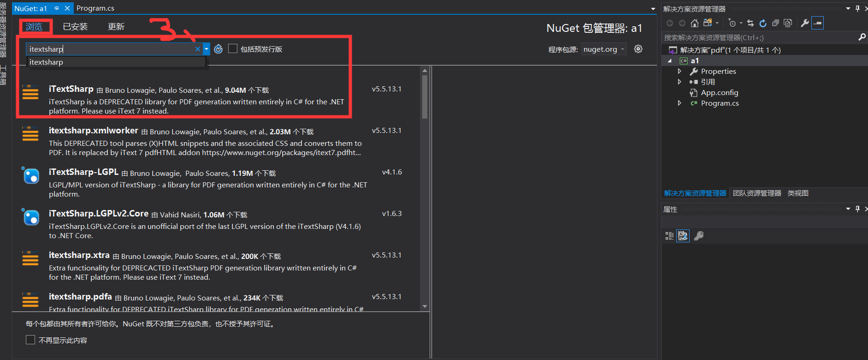Screen dimensions: 868x360
Task: Select the iTextSharp package title
Action: click(71, 89)
